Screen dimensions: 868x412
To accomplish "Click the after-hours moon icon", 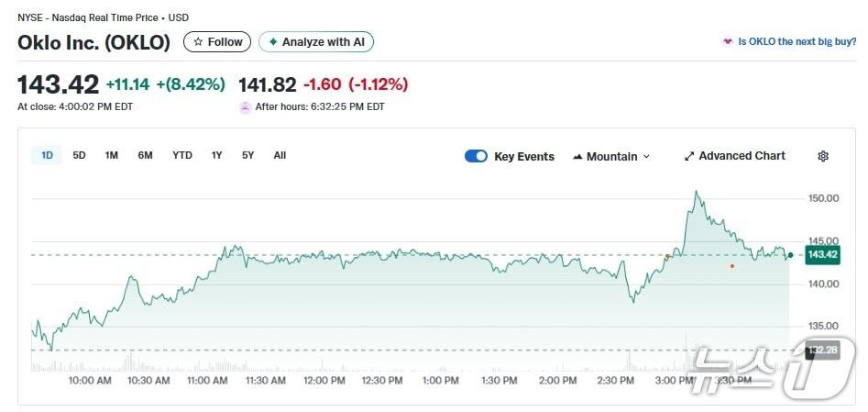I will pos(245,107).
